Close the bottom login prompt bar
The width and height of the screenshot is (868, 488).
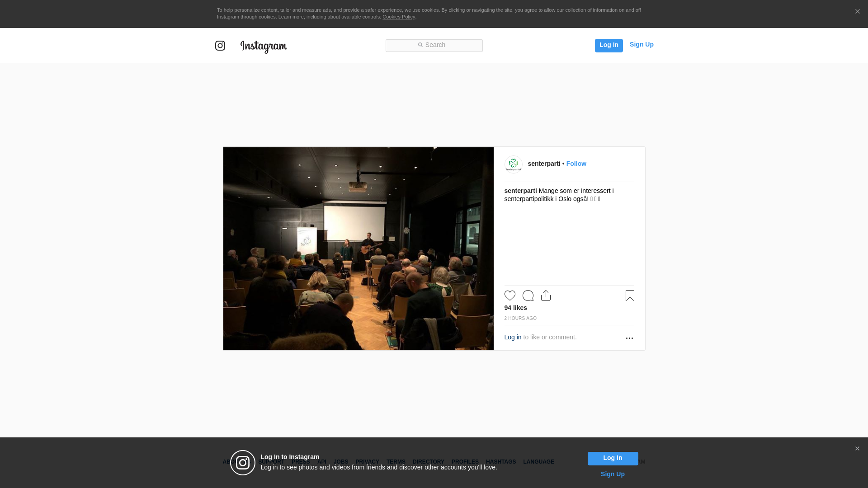[x=857, y=449]
